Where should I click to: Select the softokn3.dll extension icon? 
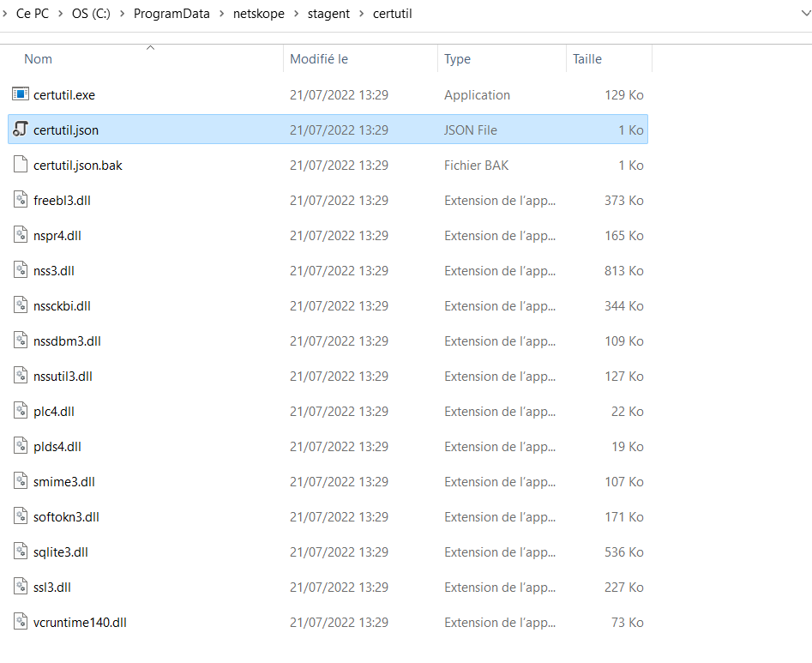click(x=20, y=516)
